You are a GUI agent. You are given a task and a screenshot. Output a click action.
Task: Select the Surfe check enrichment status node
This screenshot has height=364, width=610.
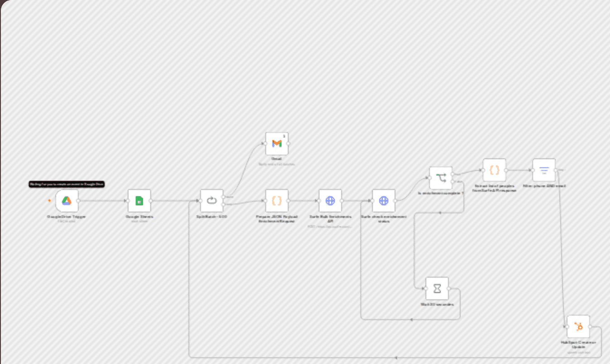[384, 200]
